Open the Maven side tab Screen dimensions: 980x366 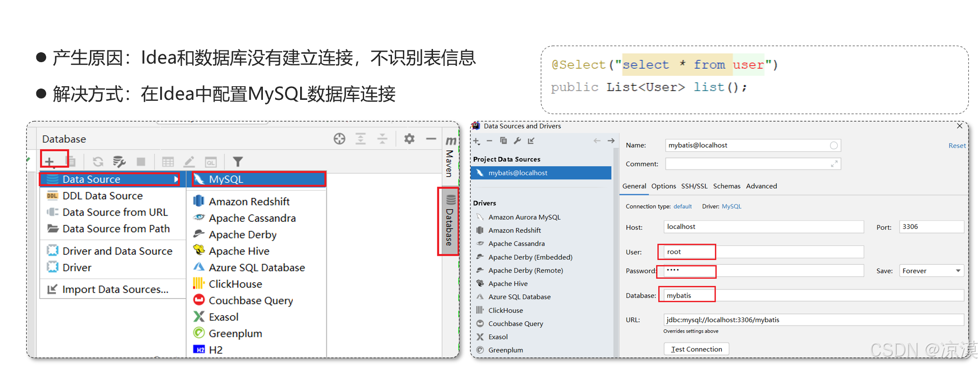coord(450,157)
